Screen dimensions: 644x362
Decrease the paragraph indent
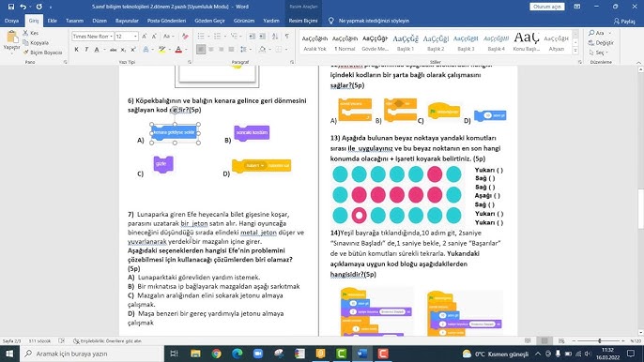[x=253, y=37]
